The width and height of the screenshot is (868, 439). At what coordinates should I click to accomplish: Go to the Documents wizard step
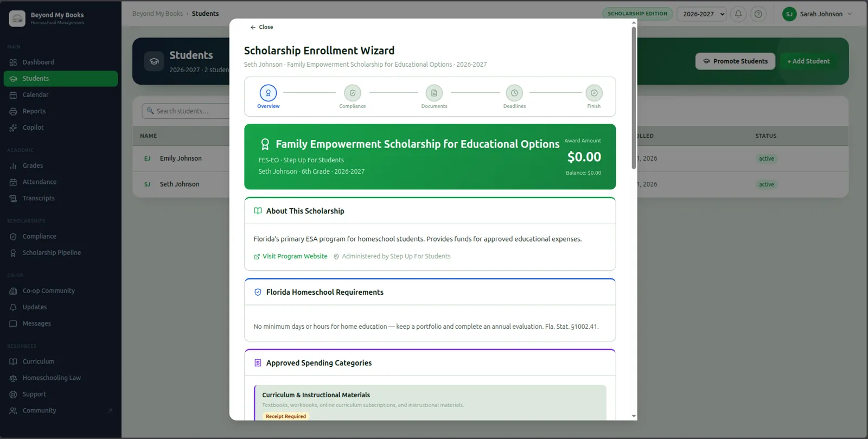coord(434,97)
